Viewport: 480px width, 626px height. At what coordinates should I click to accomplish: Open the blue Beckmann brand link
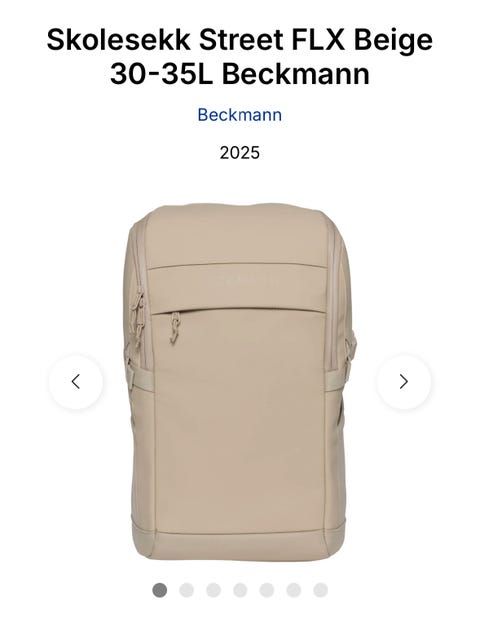[240, 115]
